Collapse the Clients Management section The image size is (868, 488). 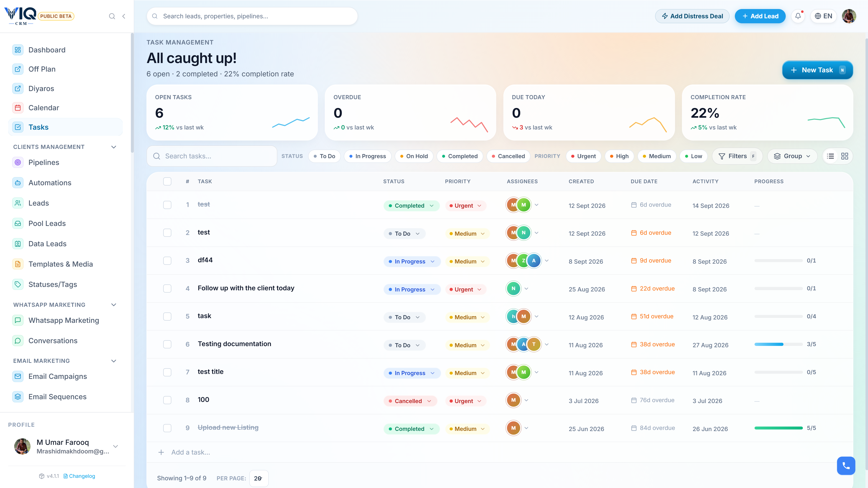113,147
